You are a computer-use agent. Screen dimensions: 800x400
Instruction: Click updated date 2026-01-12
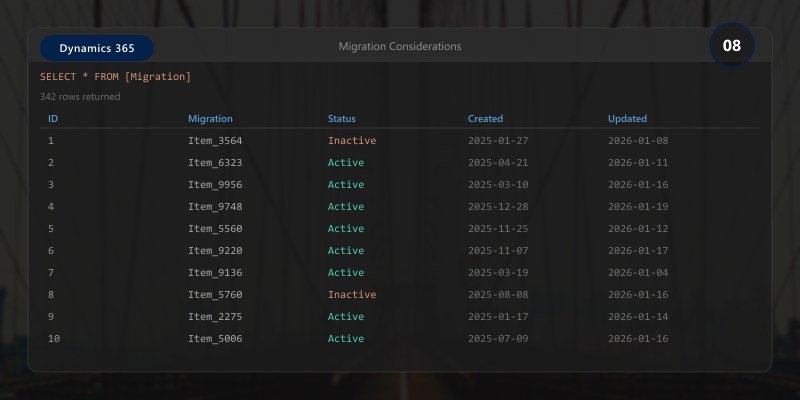638,228
